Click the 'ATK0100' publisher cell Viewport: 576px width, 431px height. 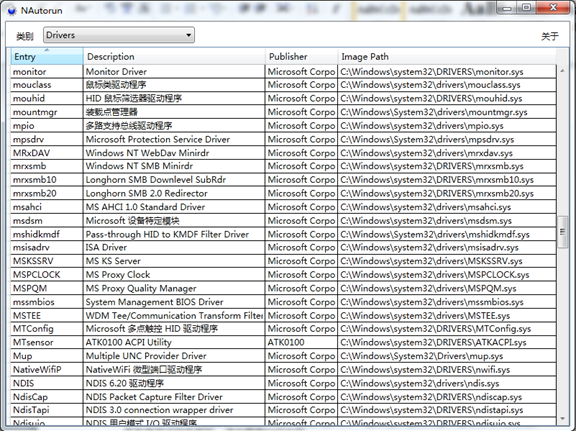pyautogui.click(x=301, y=342)
